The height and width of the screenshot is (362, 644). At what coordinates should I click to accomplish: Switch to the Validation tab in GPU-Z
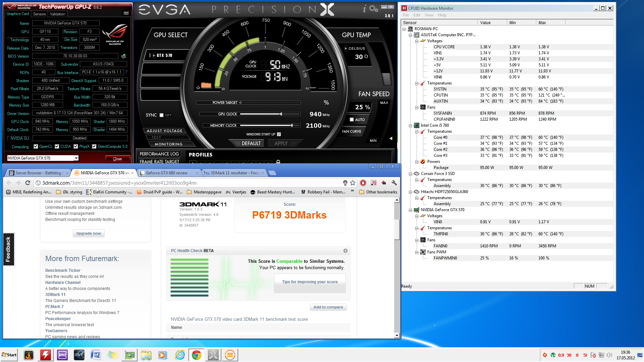[58, 14]
